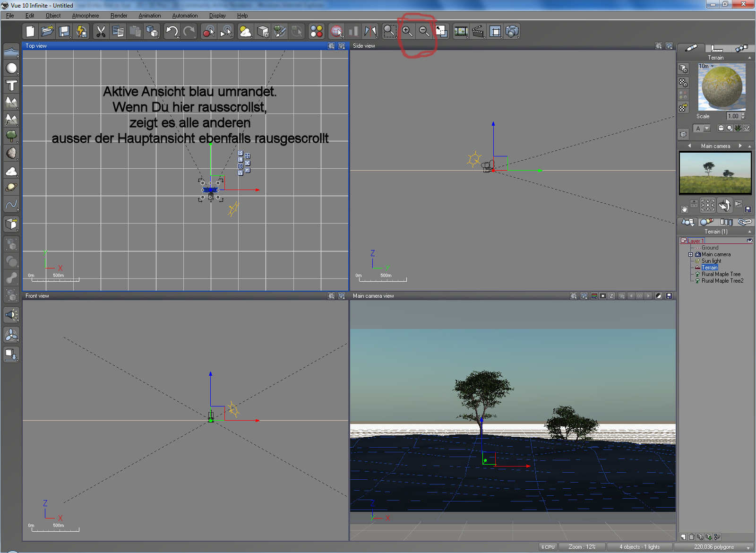This screenshot has height=553, width=756.
Task: Toggle the half-filled circle button in Main camera view
Action: [659, 296]
